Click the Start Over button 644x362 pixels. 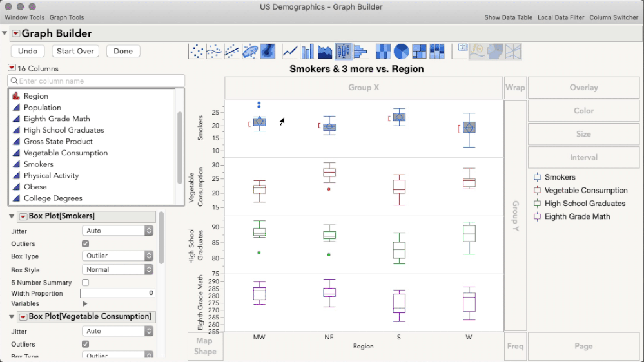pos(75,51)
